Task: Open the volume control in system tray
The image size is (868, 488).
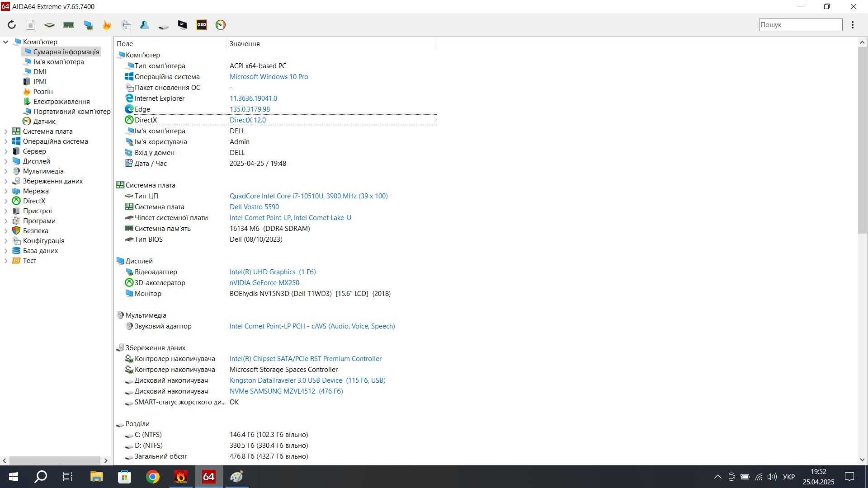Action: tap(772, 477)
